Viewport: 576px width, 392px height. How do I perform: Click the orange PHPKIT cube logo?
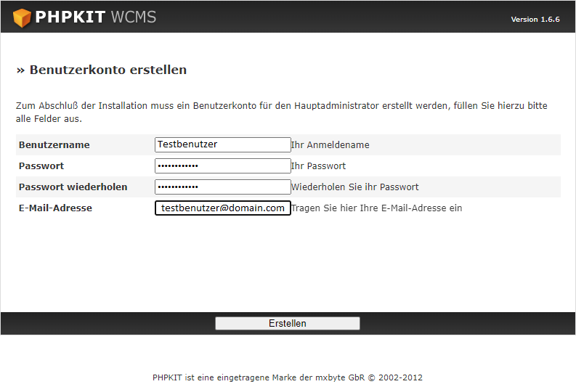[23, 17]
